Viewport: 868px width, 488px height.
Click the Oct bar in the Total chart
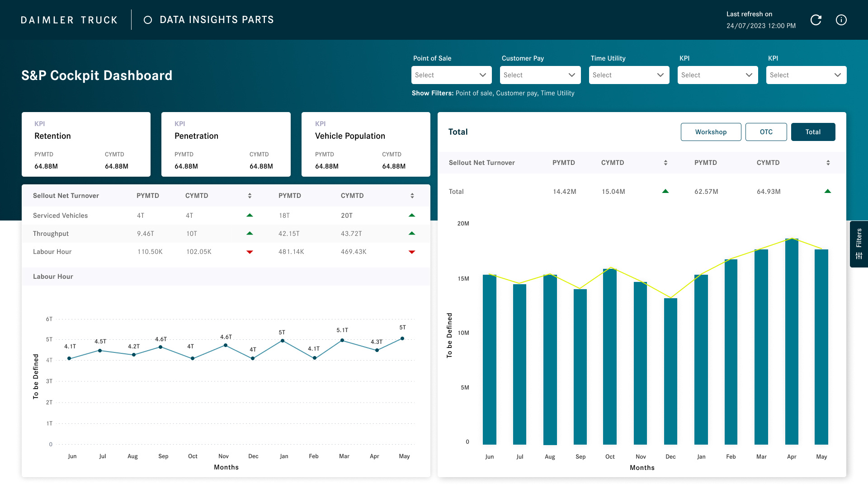[610, 357]
